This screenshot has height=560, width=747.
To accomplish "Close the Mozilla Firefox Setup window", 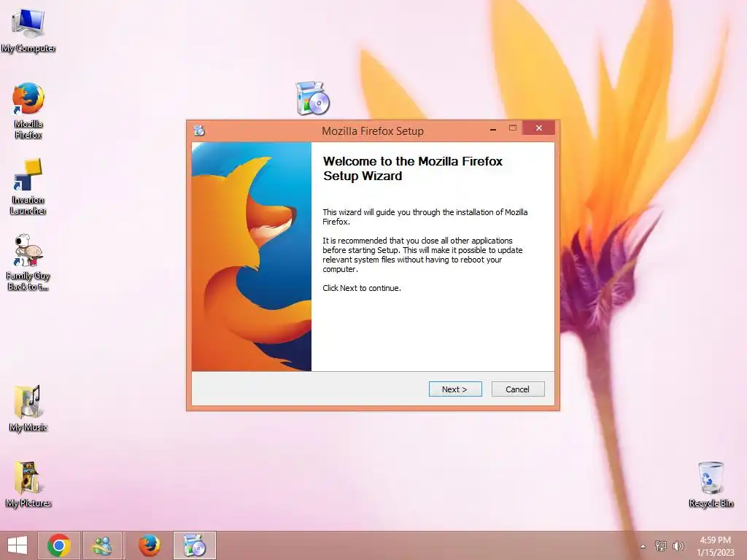I will click(539, 128).
